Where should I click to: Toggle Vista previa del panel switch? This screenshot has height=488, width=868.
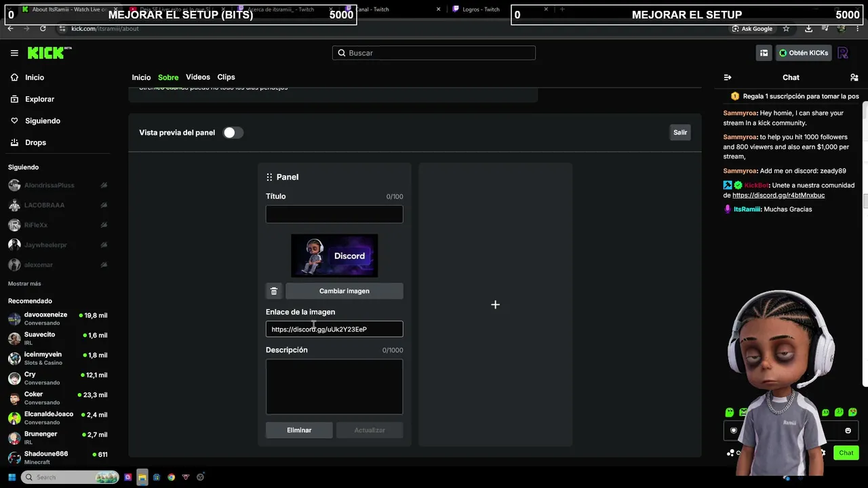pos(233,133)
